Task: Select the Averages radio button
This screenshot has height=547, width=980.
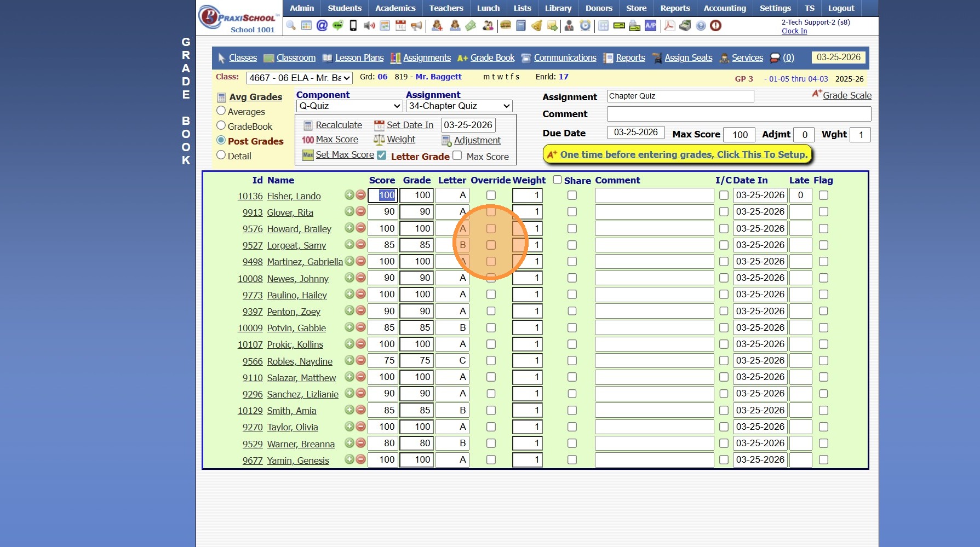Action: 221,111
